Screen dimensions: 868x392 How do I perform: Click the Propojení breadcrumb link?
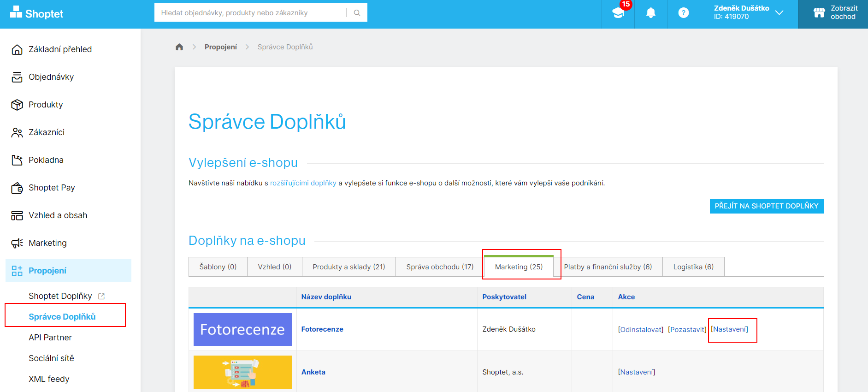(221, 47)
